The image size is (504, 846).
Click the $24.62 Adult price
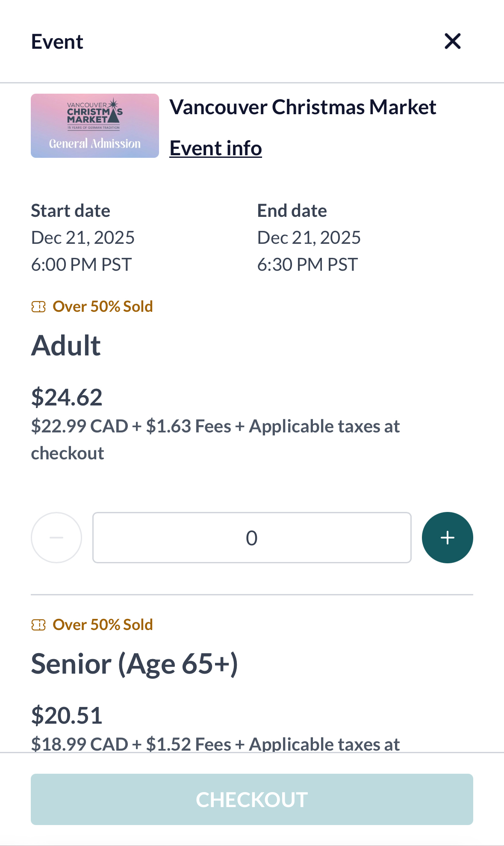pyautogui.click(x=67, y=397)
